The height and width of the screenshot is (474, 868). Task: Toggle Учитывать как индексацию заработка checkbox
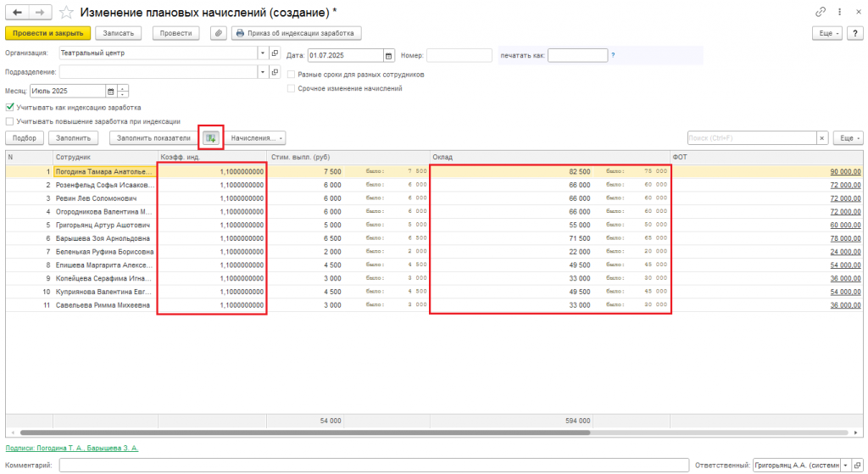click(10, 108)
